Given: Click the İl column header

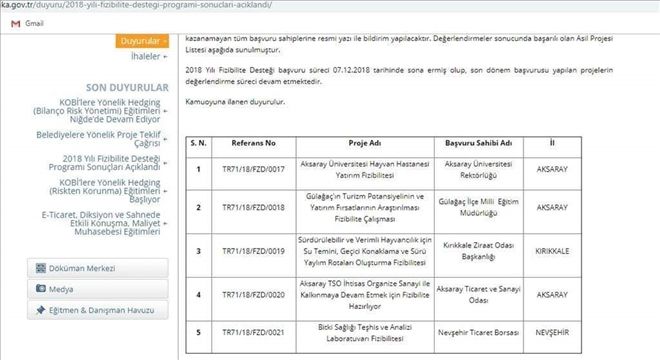Looking at the screenshot, I should coord(552,143).
